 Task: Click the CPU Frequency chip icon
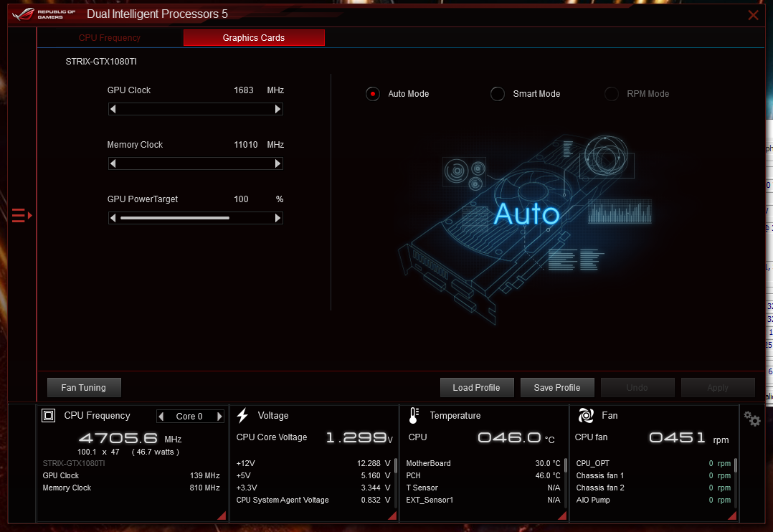click(x=48, y=416)
